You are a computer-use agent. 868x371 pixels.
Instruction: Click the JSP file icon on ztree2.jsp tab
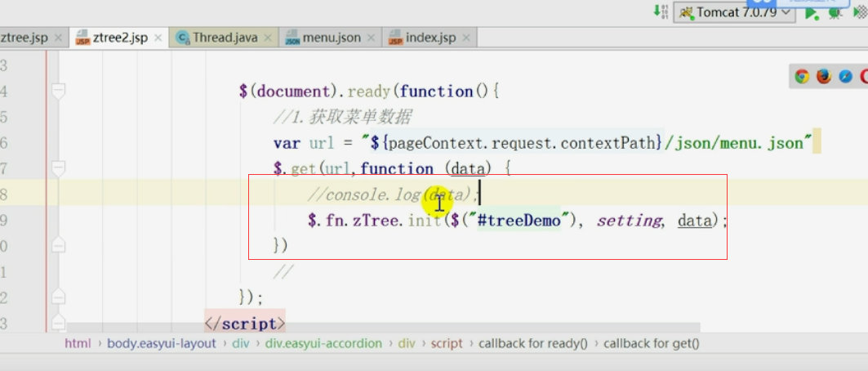pos(82,38)
